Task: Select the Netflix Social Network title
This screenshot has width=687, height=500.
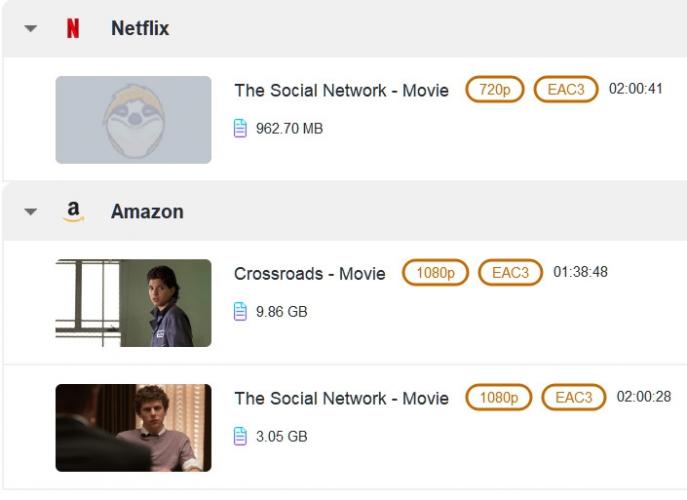Action: [x=341, y=91]
